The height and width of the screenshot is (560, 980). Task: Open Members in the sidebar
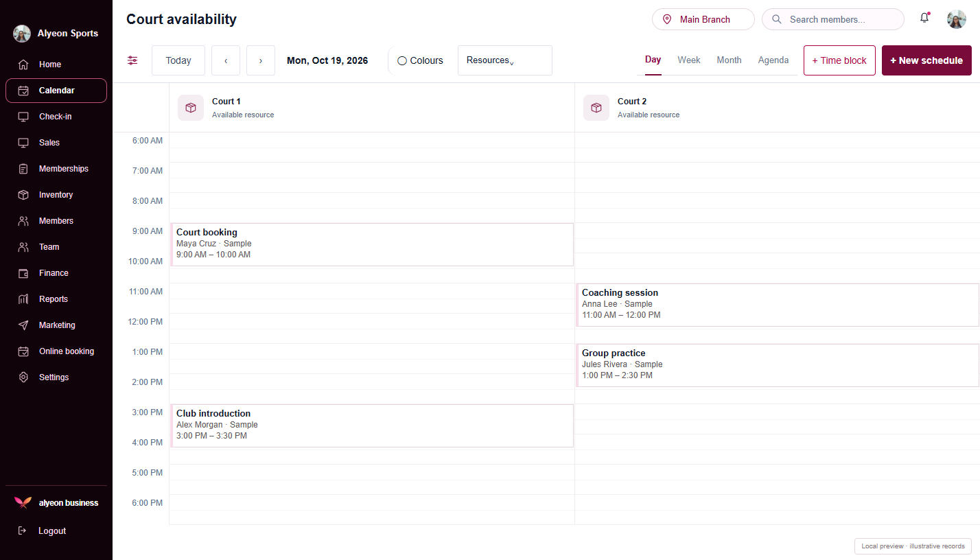[56, 221]
